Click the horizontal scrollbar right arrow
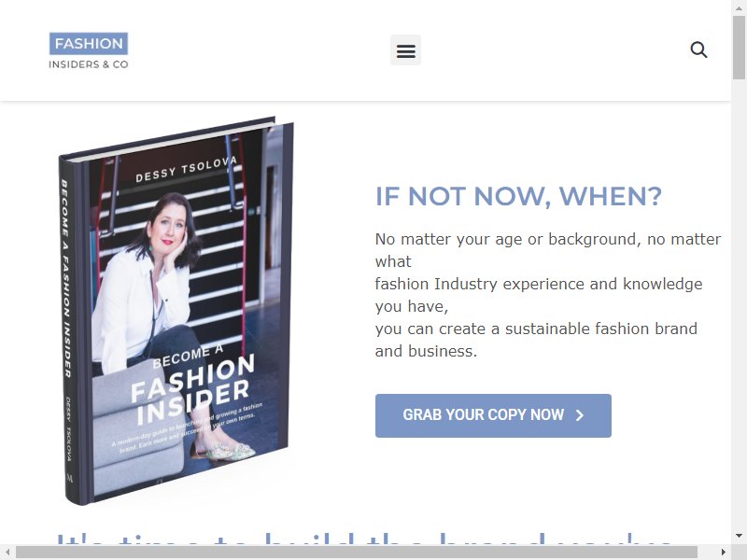This screenshot has width=747, height=560. [x=724, y=553]
